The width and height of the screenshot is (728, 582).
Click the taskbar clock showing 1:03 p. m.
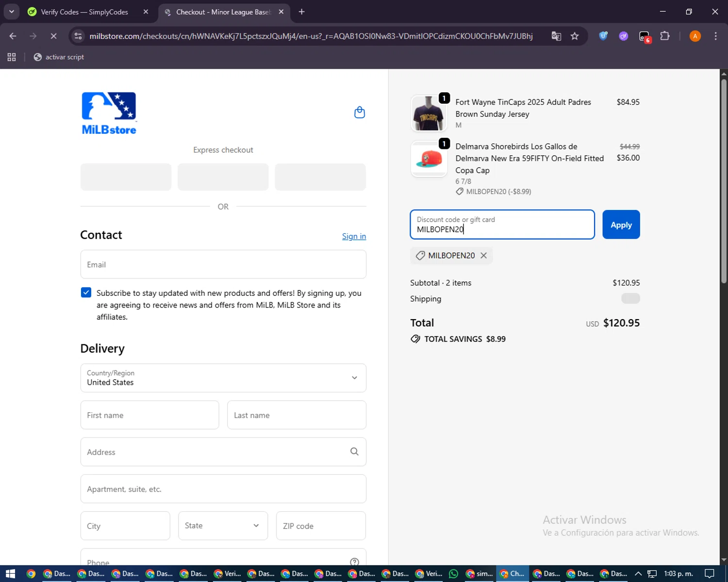[678, 574]
